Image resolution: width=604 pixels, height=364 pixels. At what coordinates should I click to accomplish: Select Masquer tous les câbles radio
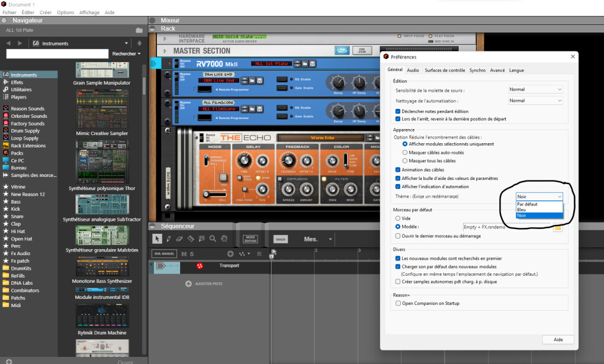(405, 161)
